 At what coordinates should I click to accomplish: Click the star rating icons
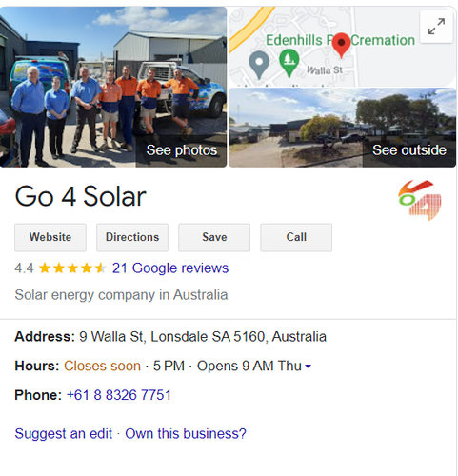pyautogui.click(x=72, y=268)
